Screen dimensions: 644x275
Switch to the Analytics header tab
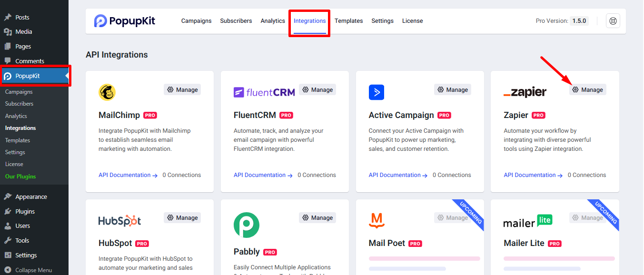(x=273, y=21)
